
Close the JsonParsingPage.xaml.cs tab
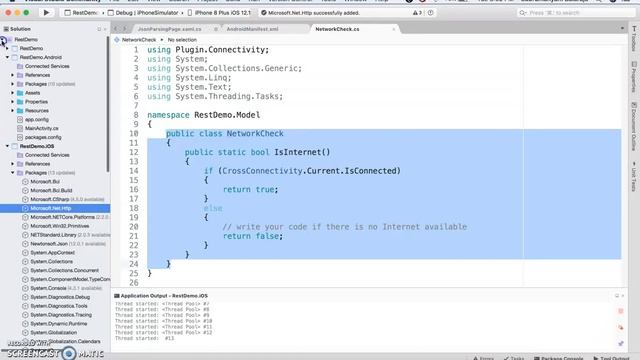[216, 29]
